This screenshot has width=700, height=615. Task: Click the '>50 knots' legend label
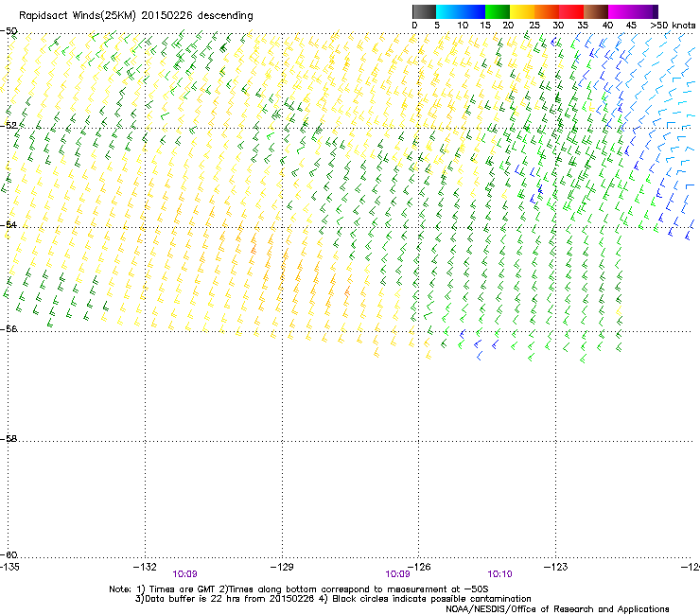point(673,26)
